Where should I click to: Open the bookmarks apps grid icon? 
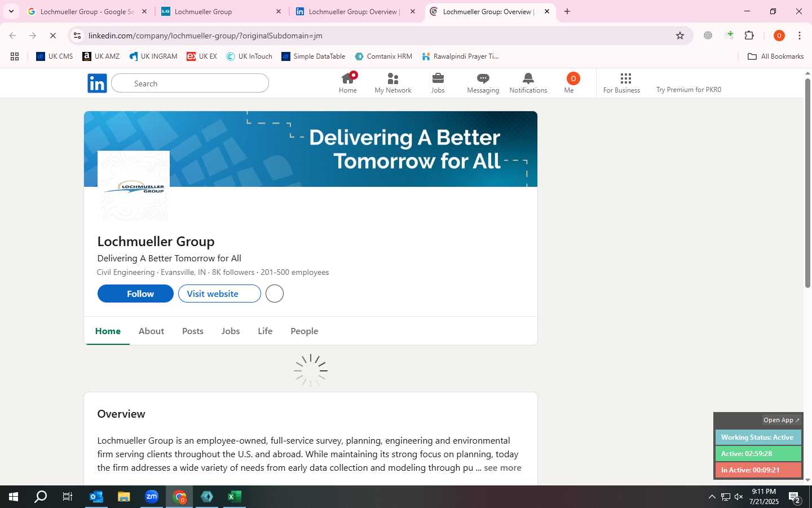tap(15, 56)
